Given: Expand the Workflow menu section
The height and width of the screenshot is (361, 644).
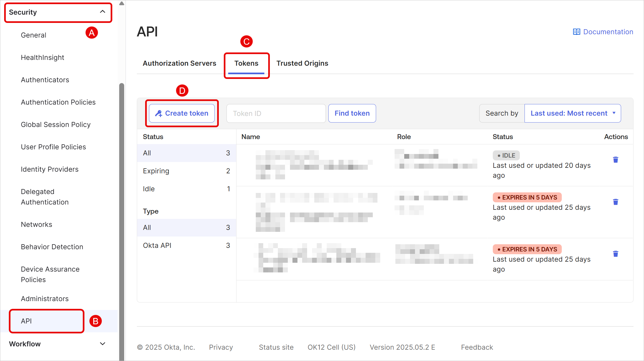Looking at the screenshot, I should click(x=57, y=344).
